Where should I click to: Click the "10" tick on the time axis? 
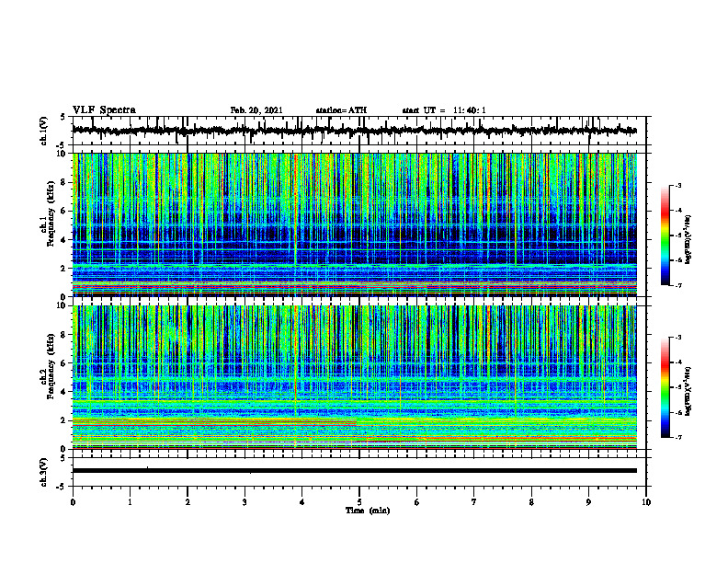point(646,502)
